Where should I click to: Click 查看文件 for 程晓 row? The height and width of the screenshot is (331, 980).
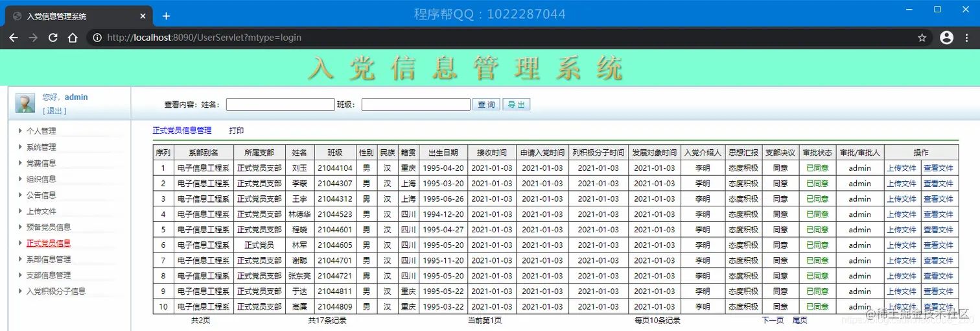pyautogui.click(x=939, y=230)
